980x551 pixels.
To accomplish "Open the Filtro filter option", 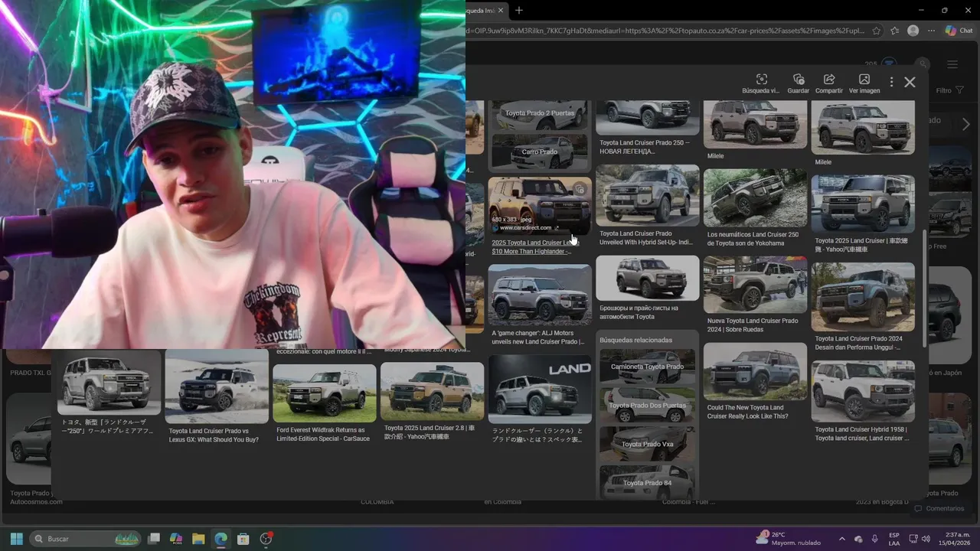I will pos(950,90).
